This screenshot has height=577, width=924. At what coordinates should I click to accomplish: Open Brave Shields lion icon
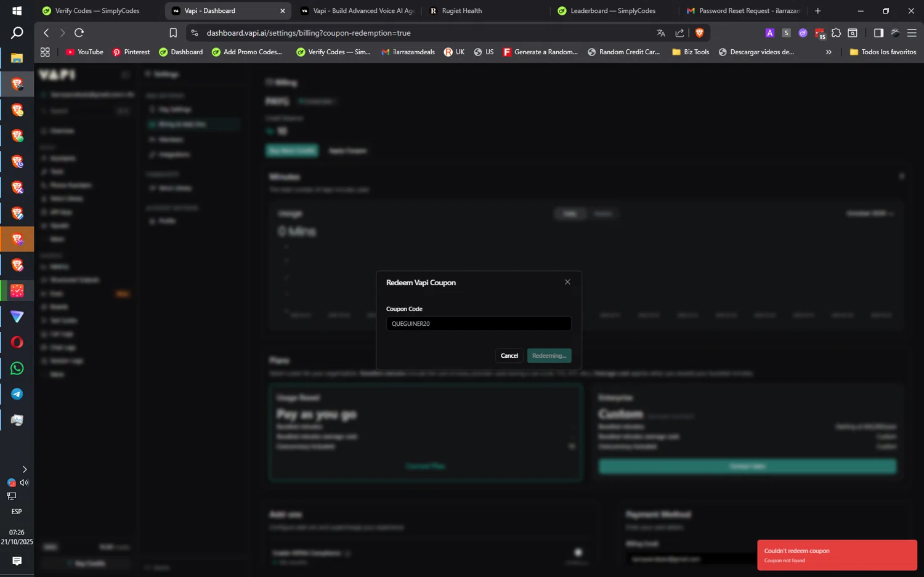pos(699,33)
